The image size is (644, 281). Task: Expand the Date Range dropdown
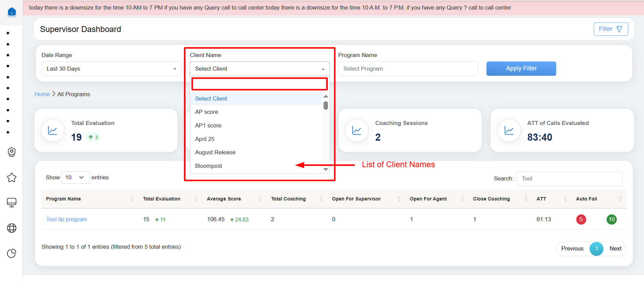click(111, 69)
